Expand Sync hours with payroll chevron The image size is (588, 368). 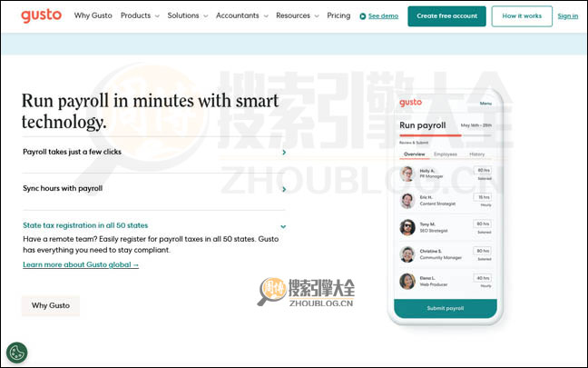(x=284, y=189)
